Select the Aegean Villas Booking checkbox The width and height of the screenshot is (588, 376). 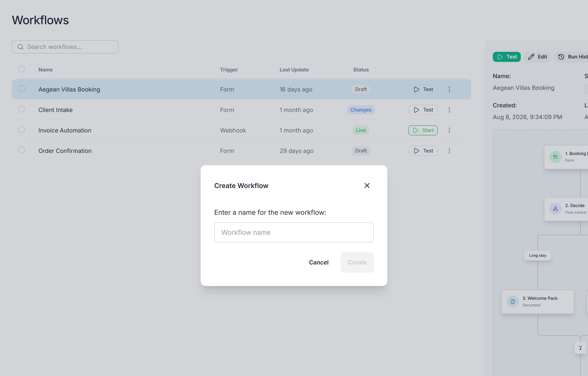(x=22, y=88)
